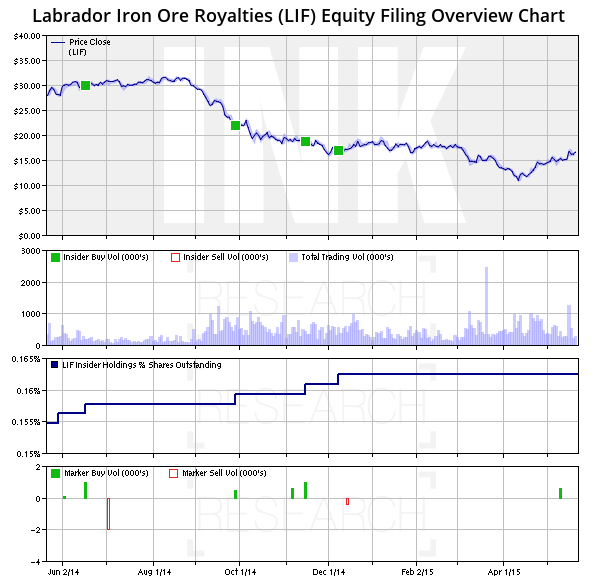This screenshot has height=580, width=595.
Task: Click the chart title Labrador Iron Ore Royalties
Action: [x=299, y=16]
